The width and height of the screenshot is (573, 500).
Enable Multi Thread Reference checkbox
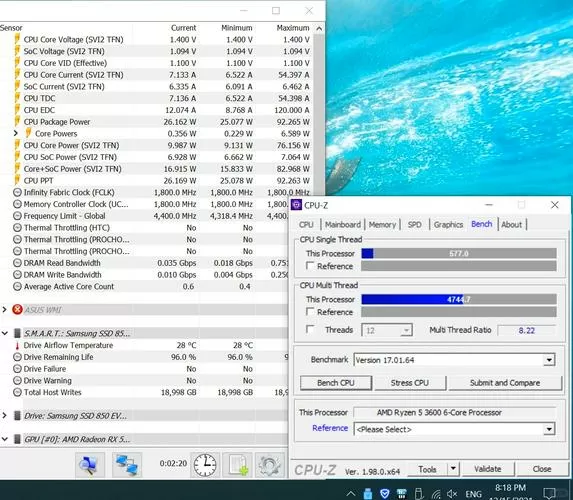pyautogui.click(x=310, y=312)
